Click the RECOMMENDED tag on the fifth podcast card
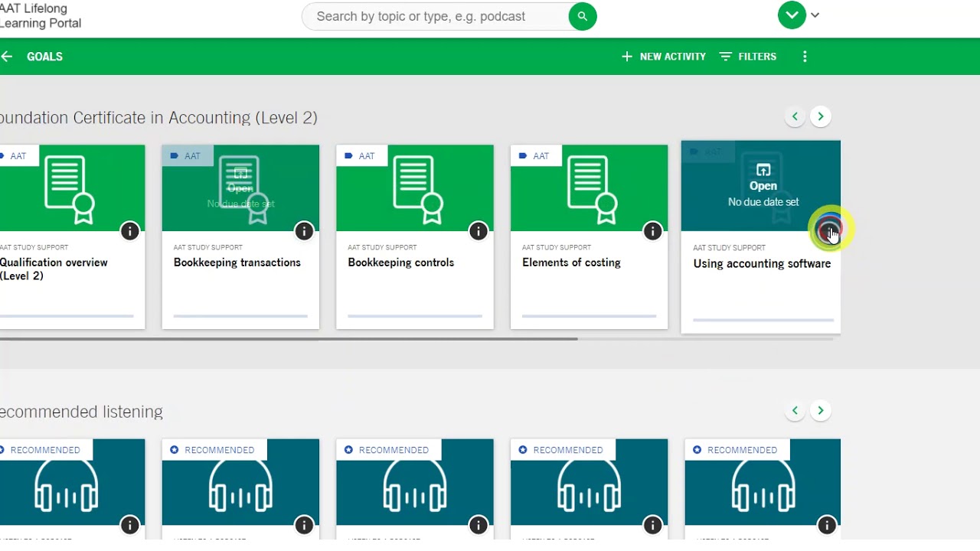This screenshot has height=551, width=980. 737,450
